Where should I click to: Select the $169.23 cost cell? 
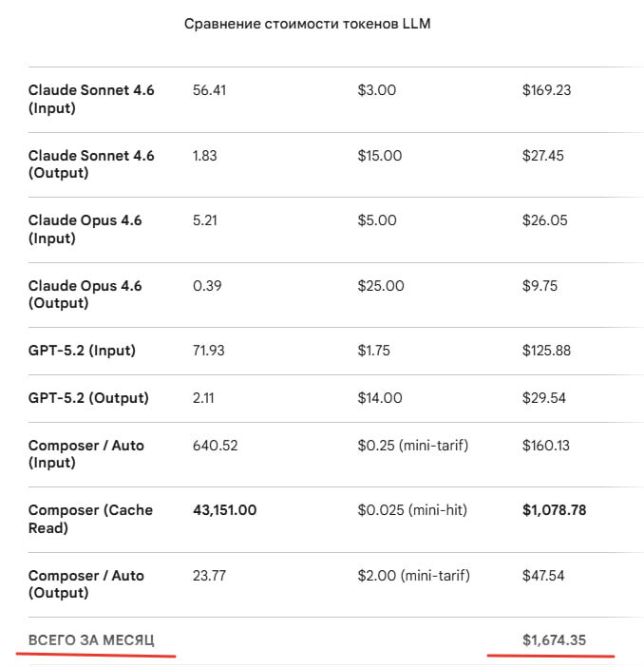[546, 90]
